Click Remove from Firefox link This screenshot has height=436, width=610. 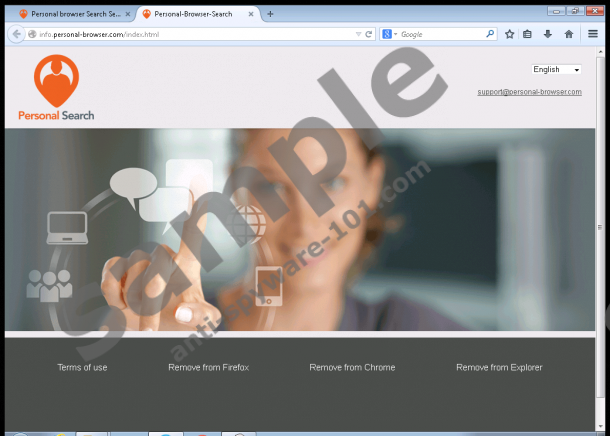[x=208, y=367]
